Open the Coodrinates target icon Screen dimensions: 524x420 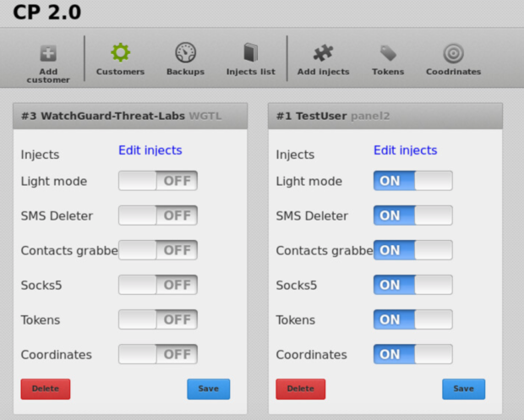point(454,53)
